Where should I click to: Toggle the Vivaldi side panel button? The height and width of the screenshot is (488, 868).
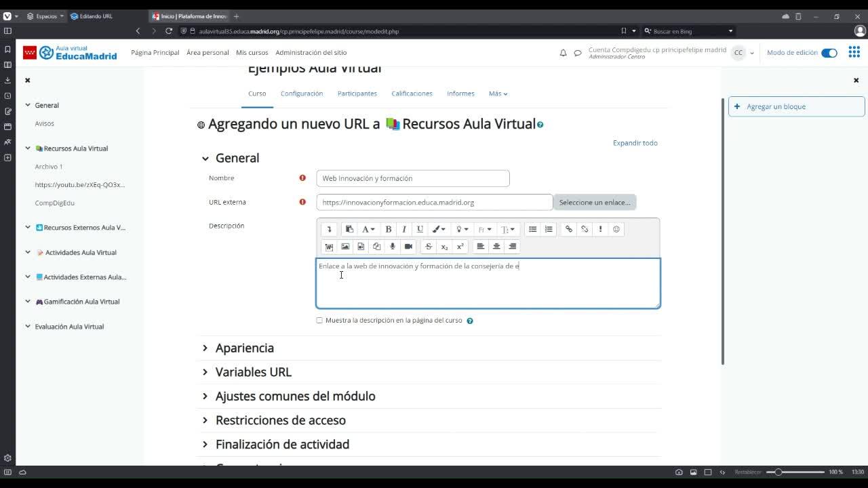tap(7, 30)
